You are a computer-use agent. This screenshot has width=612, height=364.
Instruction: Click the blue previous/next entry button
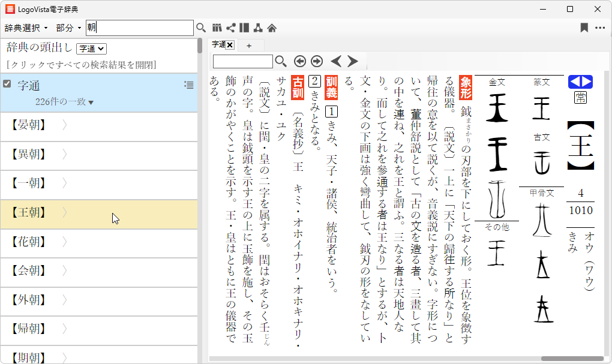pyautogui.click(x=580, y=82)
